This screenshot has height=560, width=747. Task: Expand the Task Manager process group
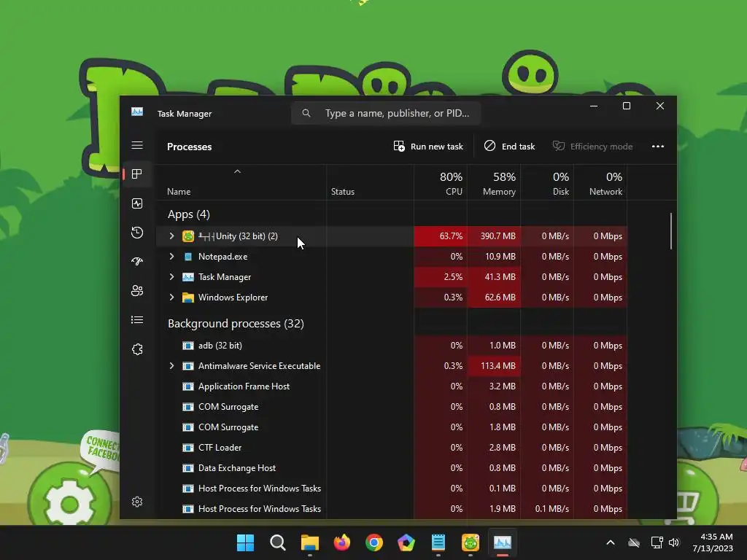tap(171, 277)
